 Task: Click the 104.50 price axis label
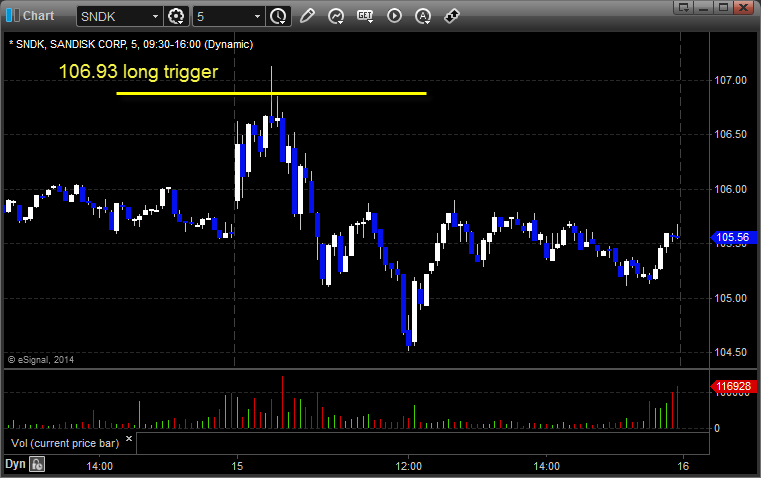(x=730, y=352)
